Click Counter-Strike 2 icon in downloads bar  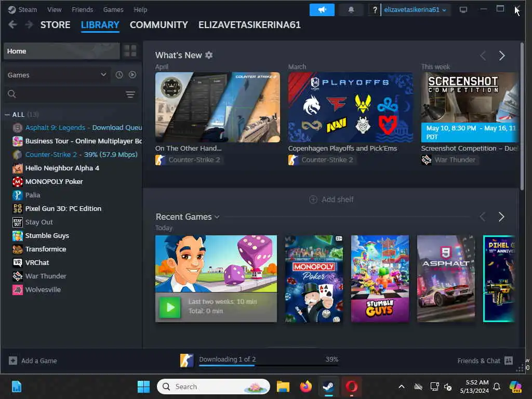point(187,361)
